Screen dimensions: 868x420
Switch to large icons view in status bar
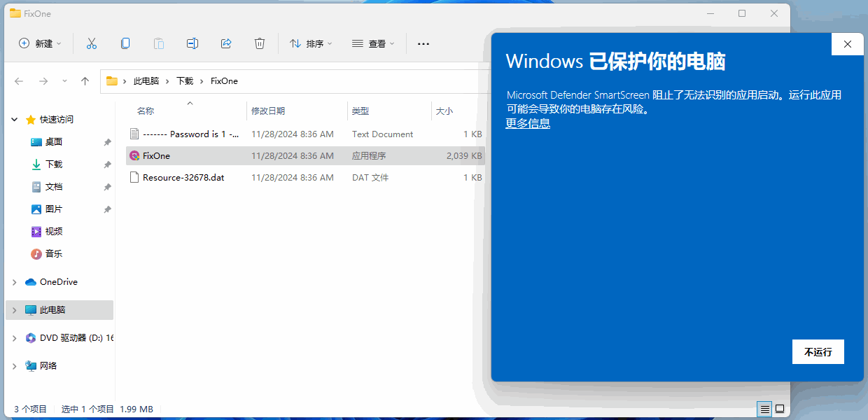(780, 409)
